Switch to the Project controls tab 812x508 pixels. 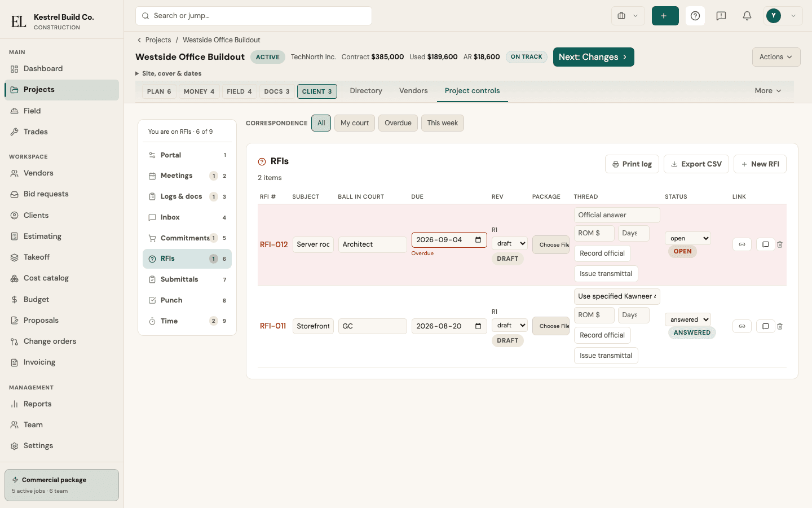pyautogui.click(x=473, y=91)
